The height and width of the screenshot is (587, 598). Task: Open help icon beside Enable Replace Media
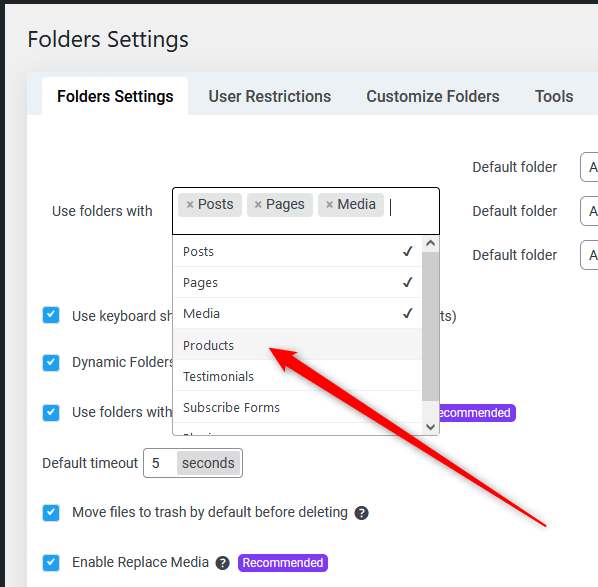coord(222,563)
